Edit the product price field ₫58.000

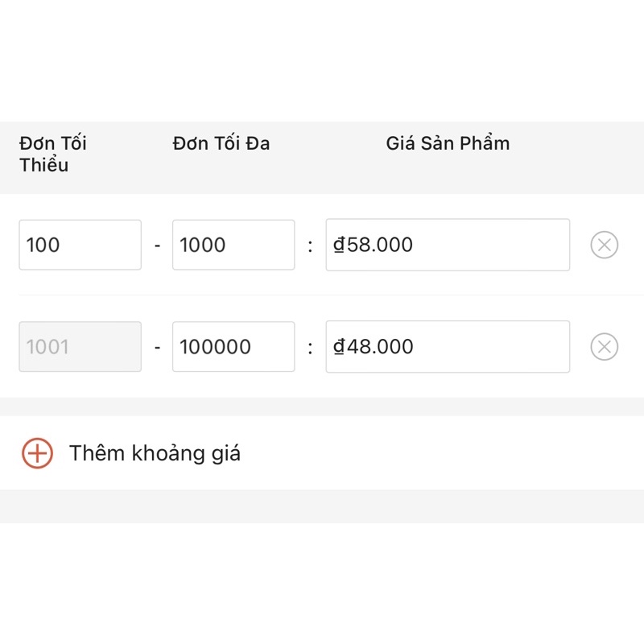(448, 245)
